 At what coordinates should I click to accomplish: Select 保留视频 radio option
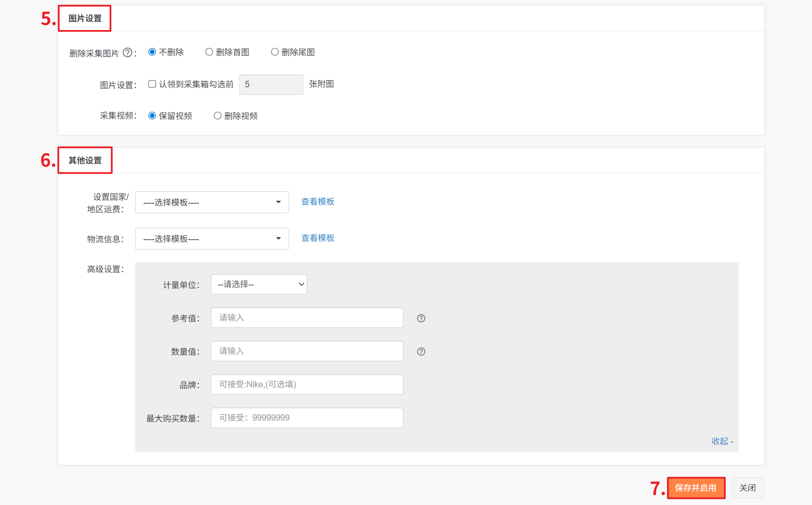(152, 116)
